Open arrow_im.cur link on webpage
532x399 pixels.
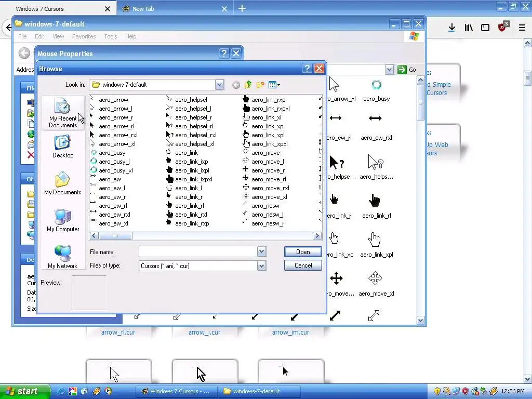pyautogui.click(x=290, y=332)
